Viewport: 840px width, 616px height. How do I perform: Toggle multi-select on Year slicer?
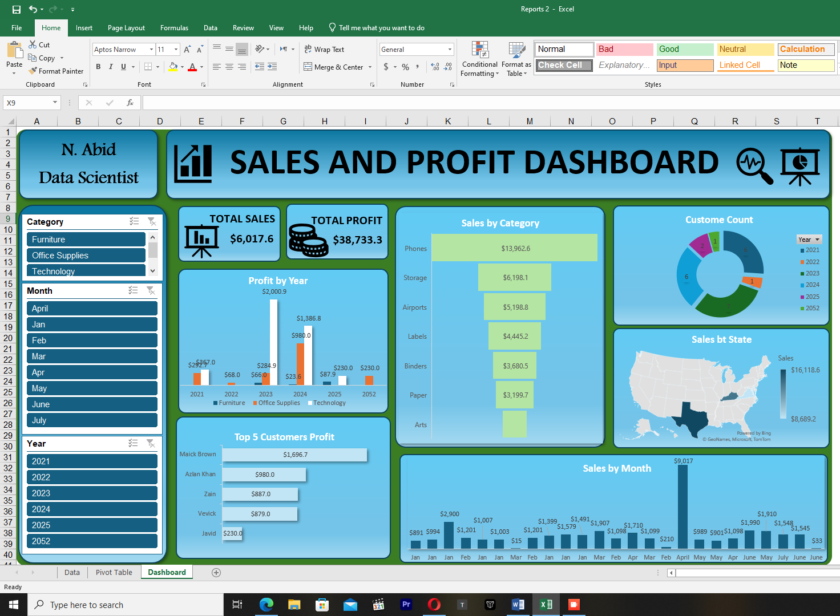[x=133, y=443]
